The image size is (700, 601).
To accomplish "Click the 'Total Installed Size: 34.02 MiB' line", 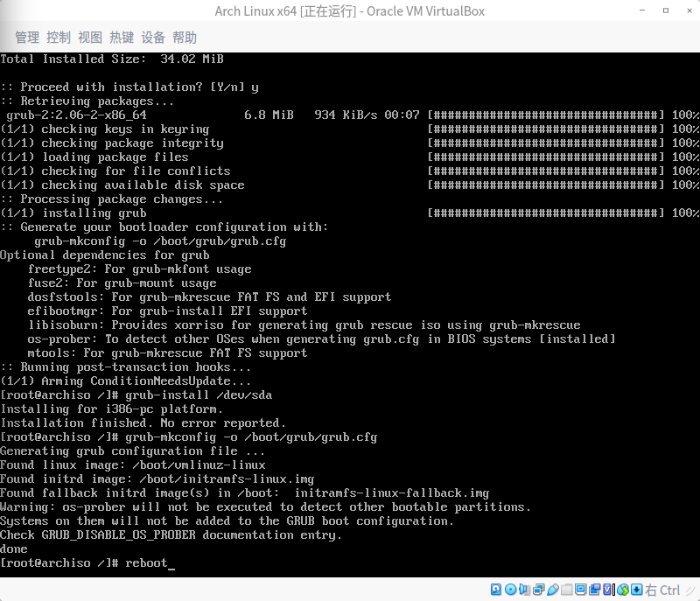I will pyautogui.click(x=112, y=59).
